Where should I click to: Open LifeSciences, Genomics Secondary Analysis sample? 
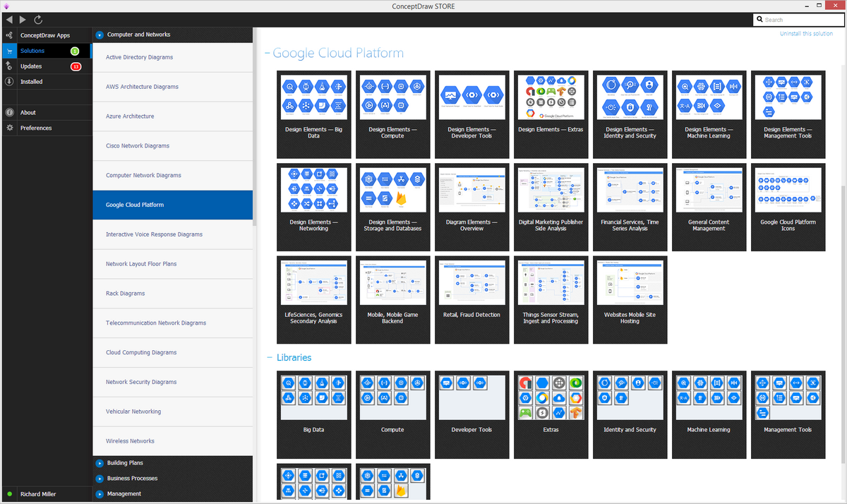click(314, 299)
